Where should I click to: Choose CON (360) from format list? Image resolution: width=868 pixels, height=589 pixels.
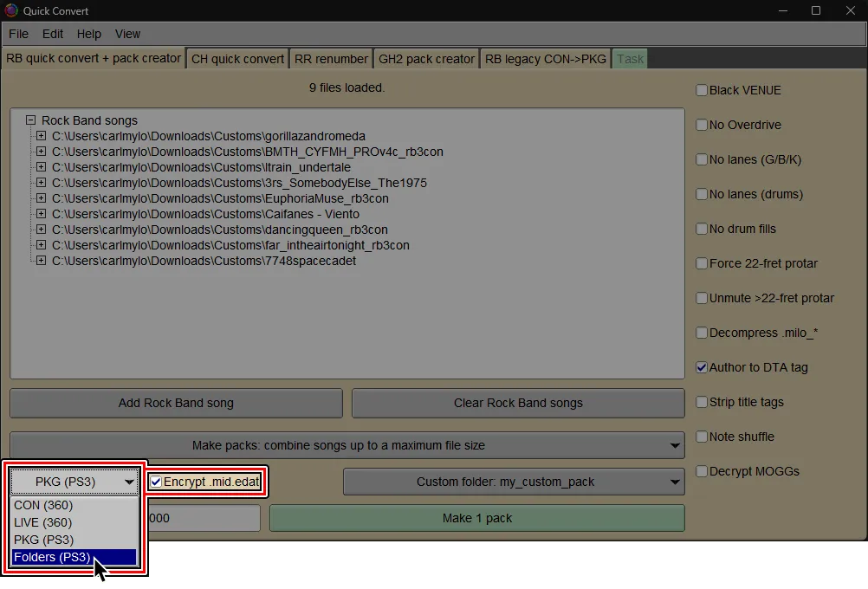pos(43,505)
